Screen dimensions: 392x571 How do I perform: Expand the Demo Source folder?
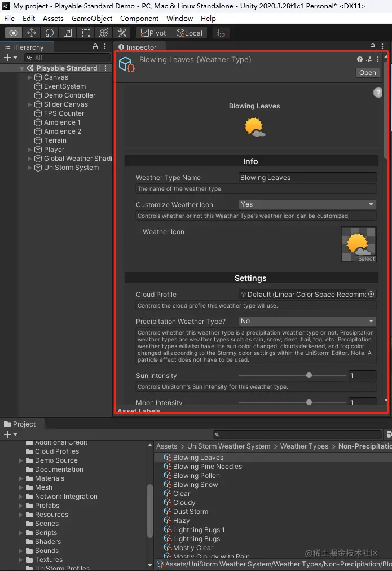click(x=21, y=460)
